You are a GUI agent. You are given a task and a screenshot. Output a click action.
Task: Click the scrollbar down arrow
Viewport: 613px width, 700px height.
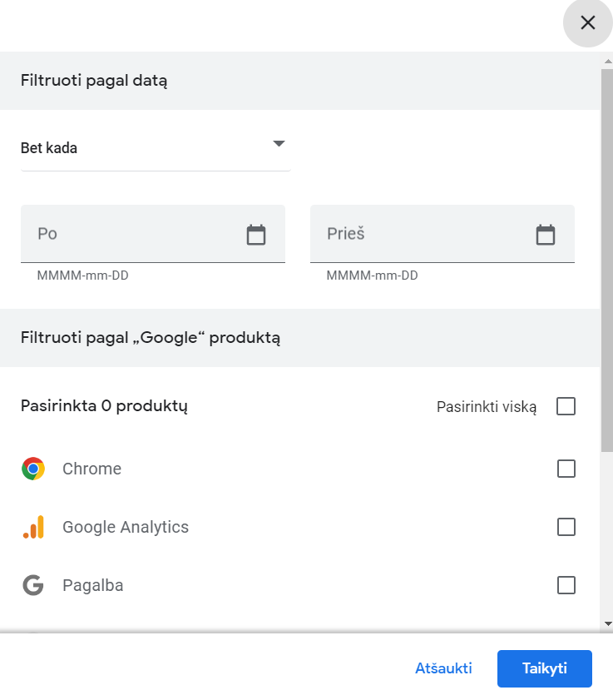[x=608, y=623]
